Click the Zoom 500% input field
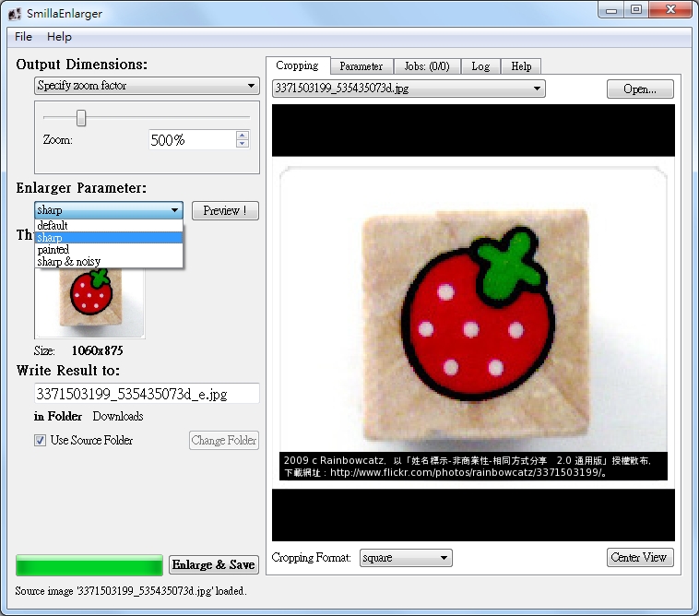This screenshot has height=616, width=699. point(192,140)
